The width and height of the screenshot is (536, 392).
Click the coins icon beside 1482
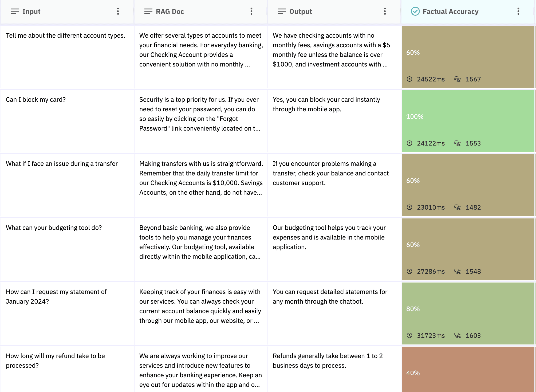(457, 207)
